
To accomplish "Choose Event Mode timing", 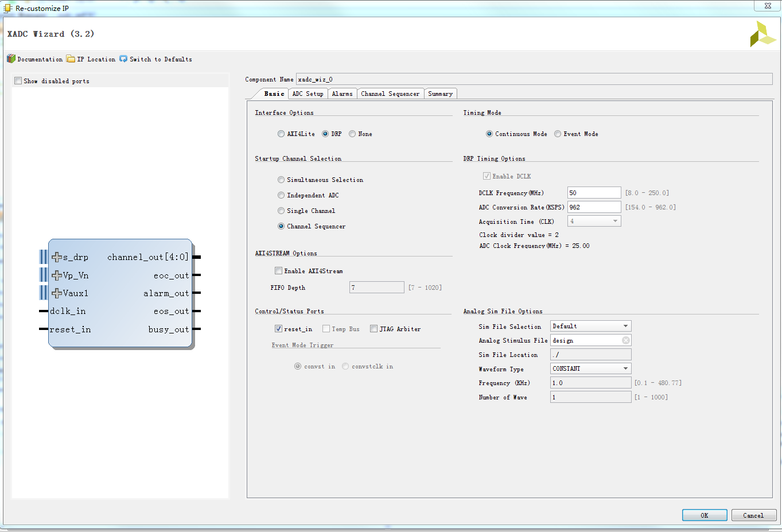I will click(x=558, y=134).
